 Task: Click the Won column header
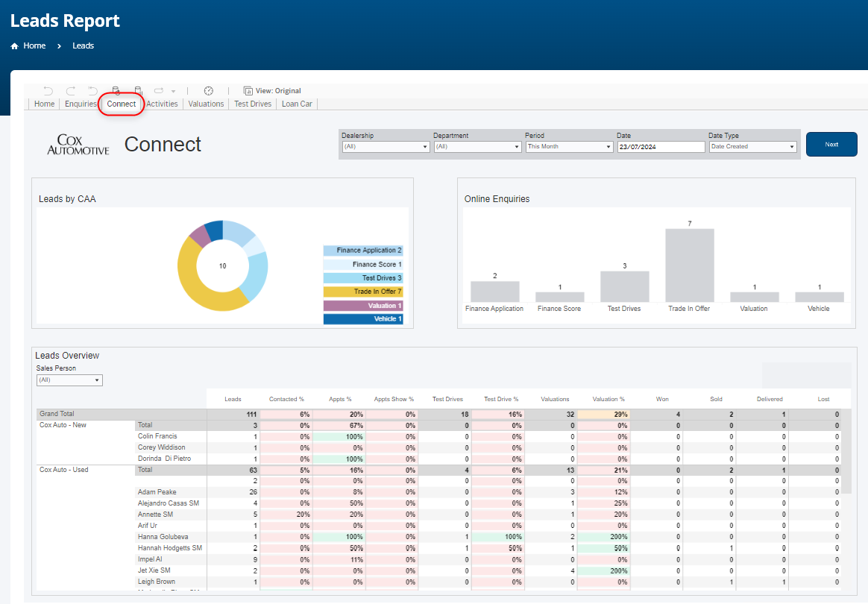[x=663, y=399]
